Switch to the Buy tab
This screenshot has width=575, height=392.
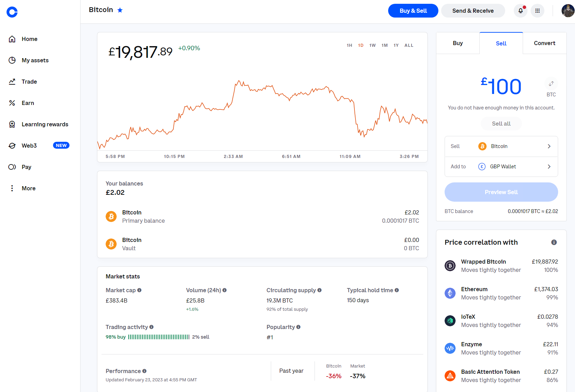click(458, 43)
